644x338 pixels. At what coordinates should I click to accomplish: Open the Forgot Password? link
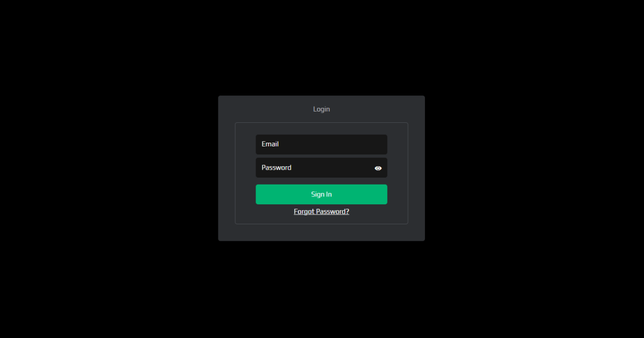click(321, 211)
